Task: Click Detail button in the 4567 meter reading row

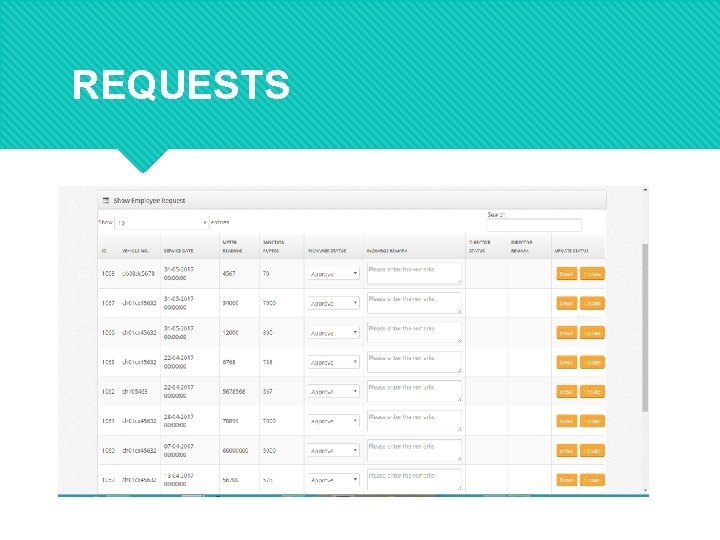Action: point(566,274)
